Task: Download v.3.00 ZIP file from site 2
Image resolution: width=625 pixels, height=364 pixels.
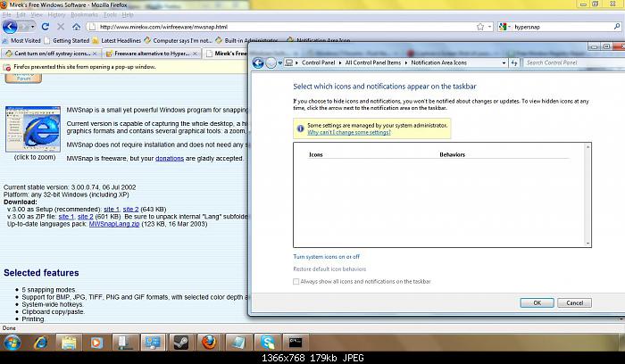Action: click(86, 217)
